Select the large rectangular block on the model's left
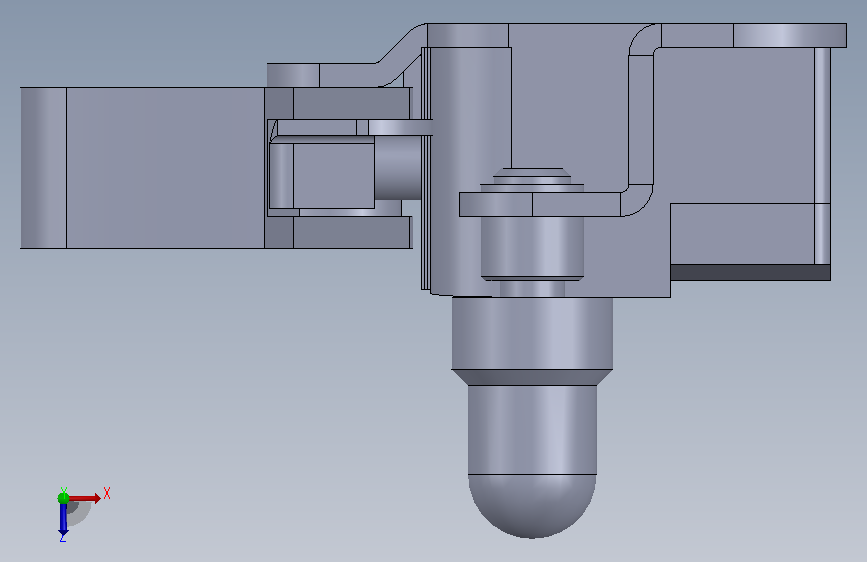 [143, 168]
